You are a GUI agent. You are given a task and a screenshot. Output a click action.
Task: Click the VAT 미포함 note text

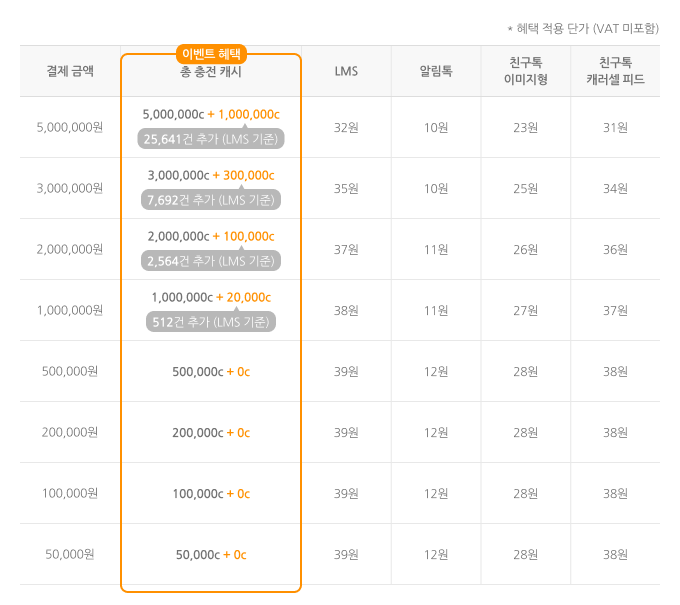(626, 29)
